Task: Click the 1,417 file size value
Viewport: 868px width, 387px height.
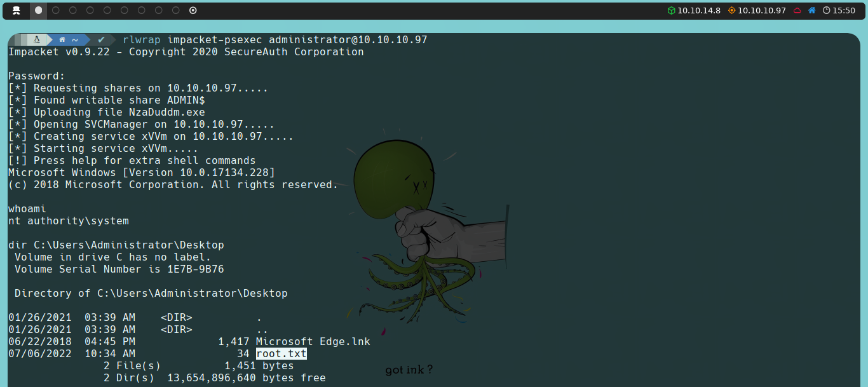Action: click(234, 341)
